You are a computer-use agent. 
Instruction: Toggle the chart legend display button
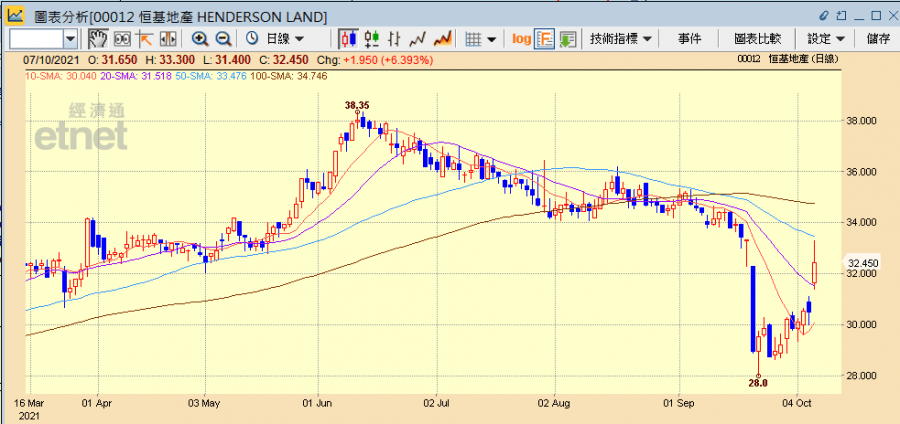tap(545, 38)
